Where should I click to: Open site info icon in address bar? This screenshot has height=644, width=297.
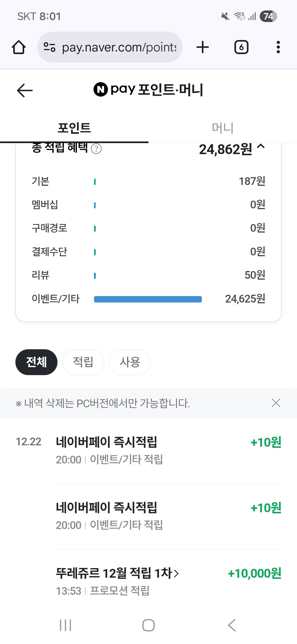pos(50,47)
